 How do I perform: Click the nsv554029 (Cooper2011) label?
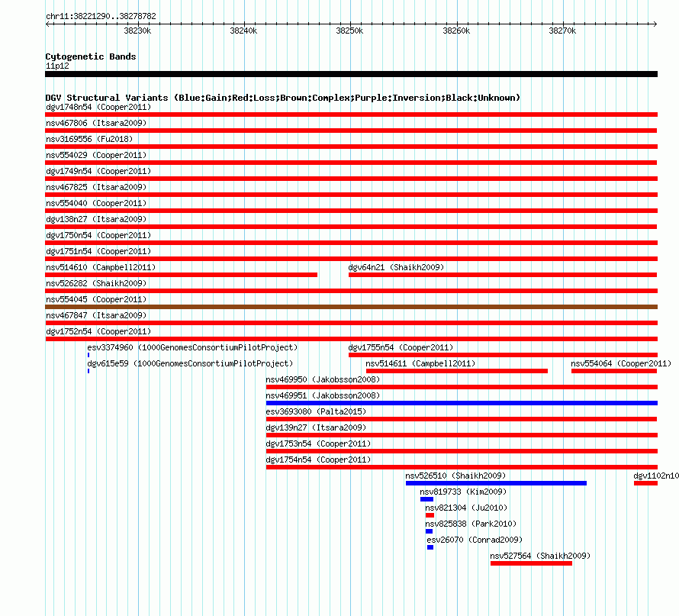pyautogui.click(x=96, y=155)
